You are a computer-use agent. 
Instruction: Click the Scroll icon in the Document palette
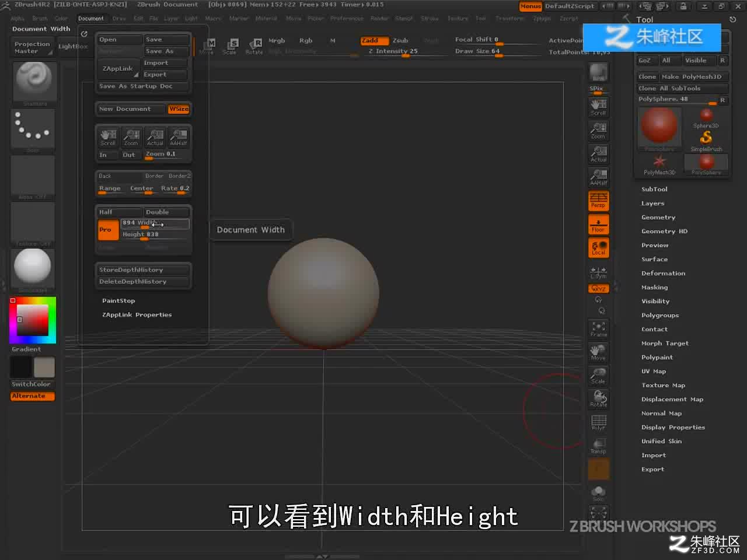[108, 137]
